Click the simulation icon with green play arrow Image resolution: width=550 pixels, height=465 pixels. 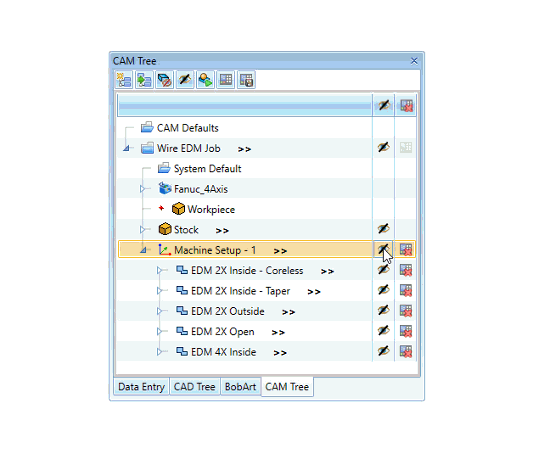(205, 80)
